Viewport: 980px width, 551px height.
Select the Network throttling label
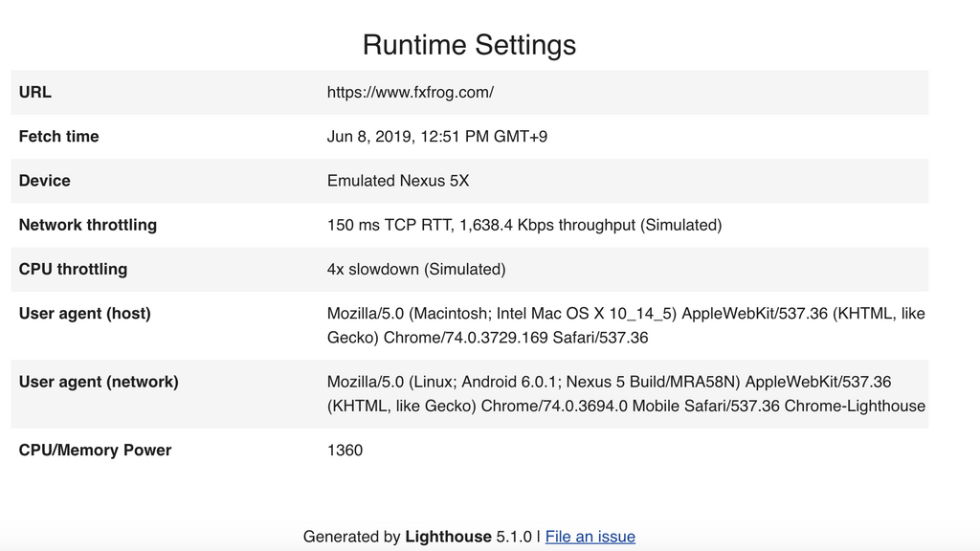(x=87, y=225)
